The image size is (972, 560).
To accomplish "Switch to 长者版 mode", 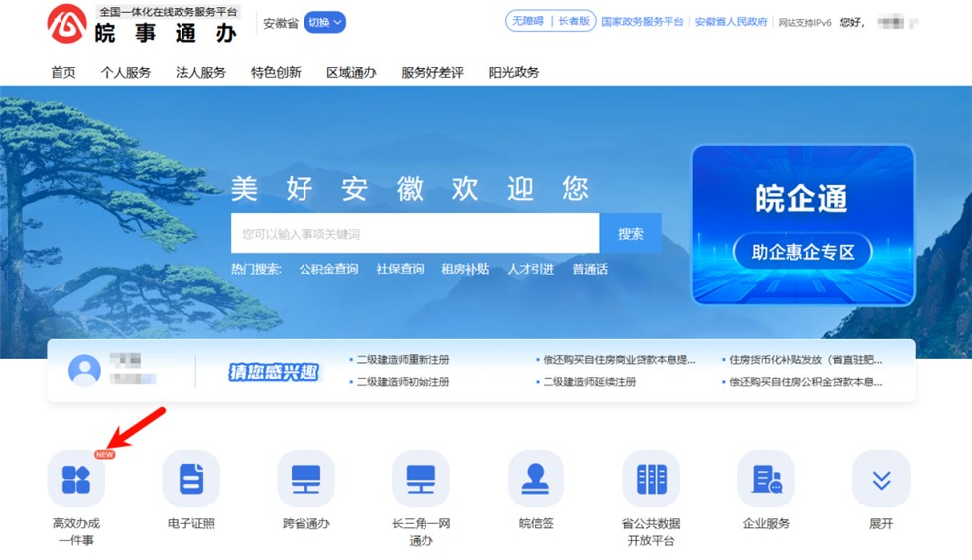I will (574, 21).
